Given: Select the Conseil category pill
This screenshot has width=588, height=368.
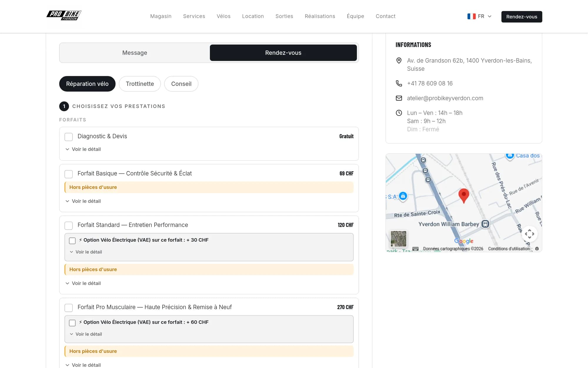Looking at the screenshot, I should 181,84.
